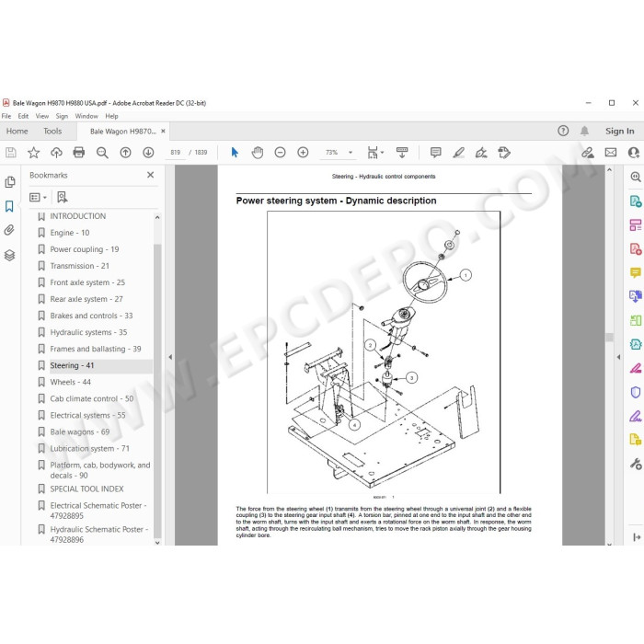Viewport: 644px width, 644px height.
Task: Click the Sign In button
Action: 619,131
